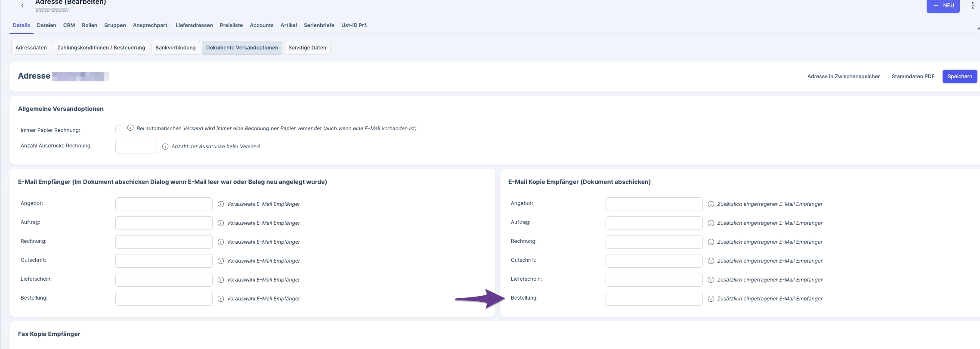
Task: Click the 'Fax Kopie Empfänger' heading
Action: tap(49, 334)
